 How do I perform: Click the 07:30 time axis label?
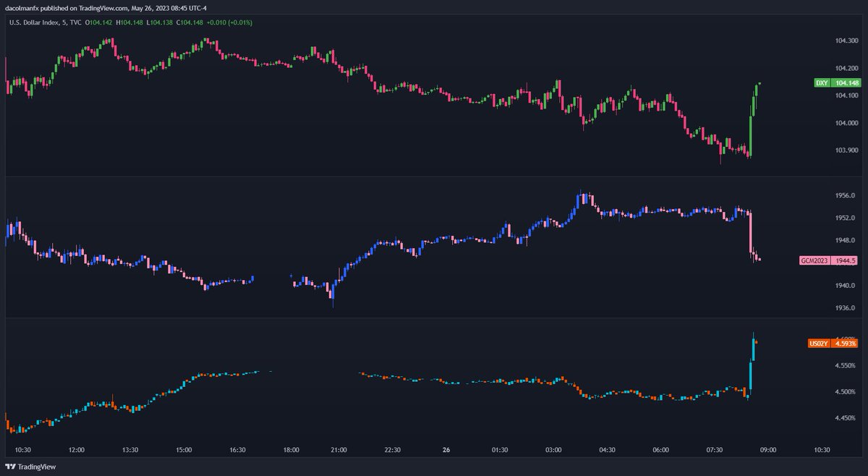point(714,449)
